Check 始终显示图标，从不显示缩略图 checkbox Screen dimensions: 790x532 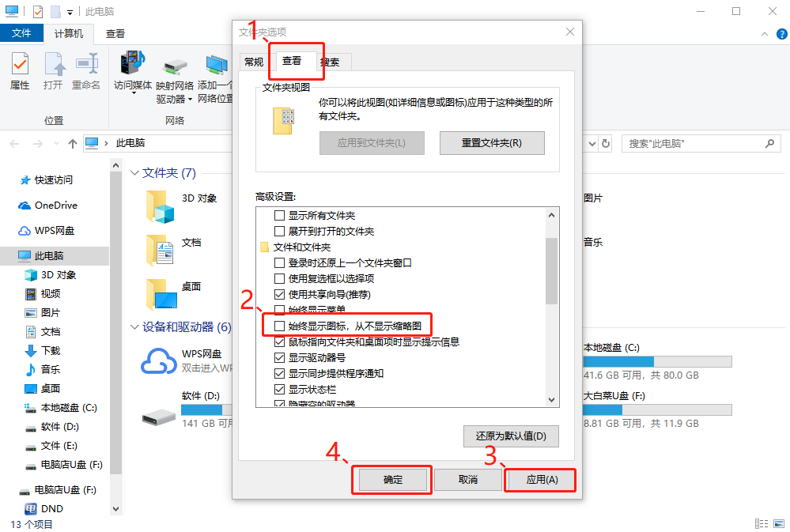(x=279, y=326)
